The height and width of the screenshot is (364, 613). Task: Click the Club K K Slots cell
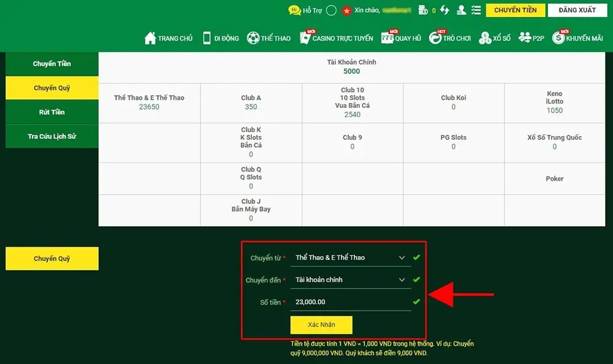pyautogui.click(x=251, y=143)
